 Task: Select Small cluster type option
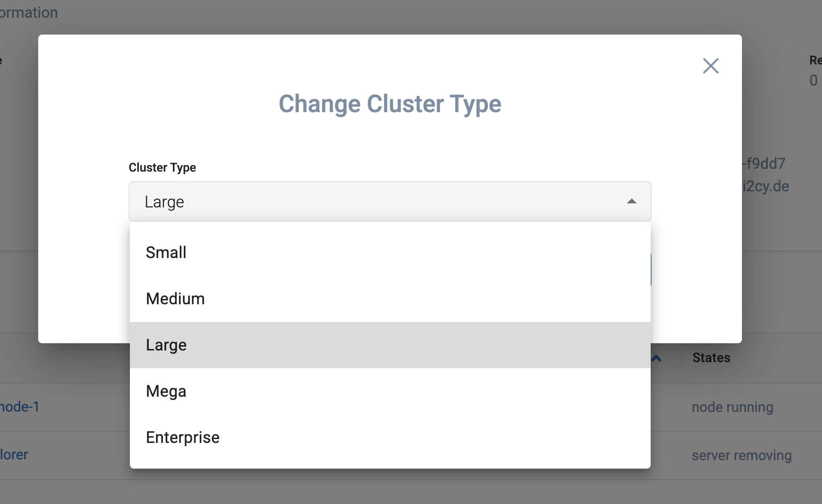[390, 252]
